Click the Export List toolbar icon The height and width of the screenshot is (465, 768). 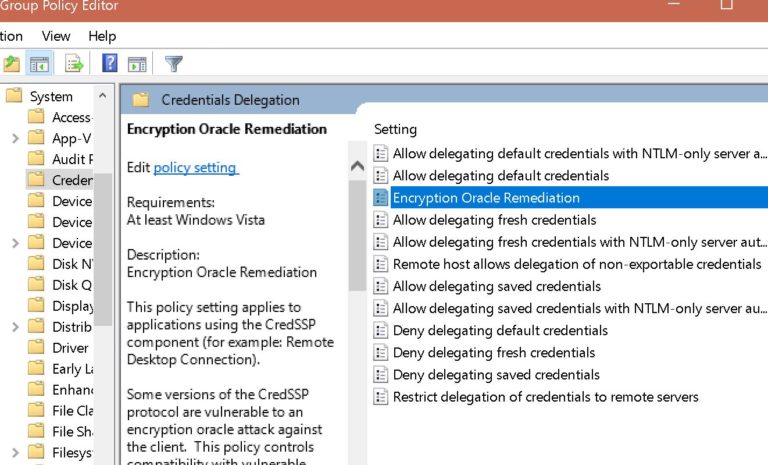pyautogui.click(x=74, y=64)
